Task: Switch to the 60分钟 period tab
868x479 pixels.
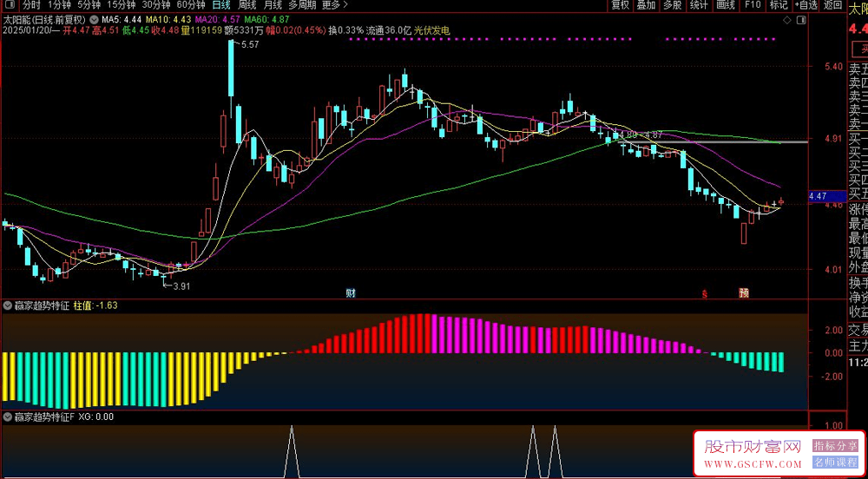Action: click(x=190, y=5)
